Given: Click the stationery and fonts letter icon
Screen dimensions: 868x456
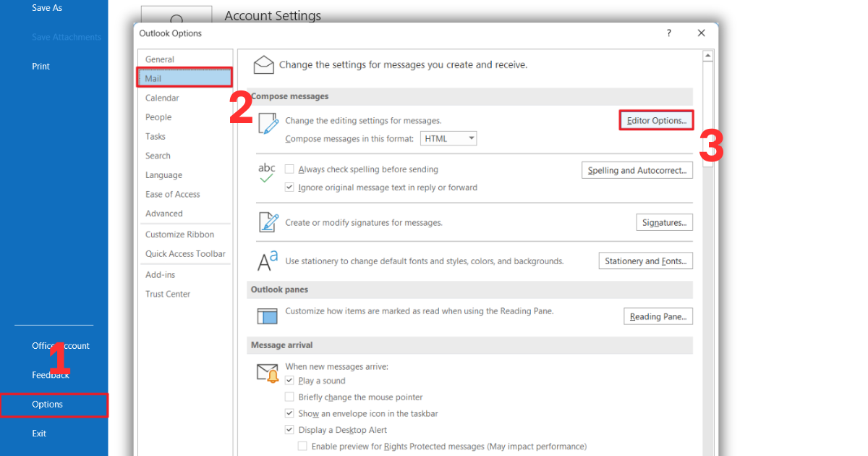Looking at the screenshot, I should pyautogui.click(x=267, y=261).
